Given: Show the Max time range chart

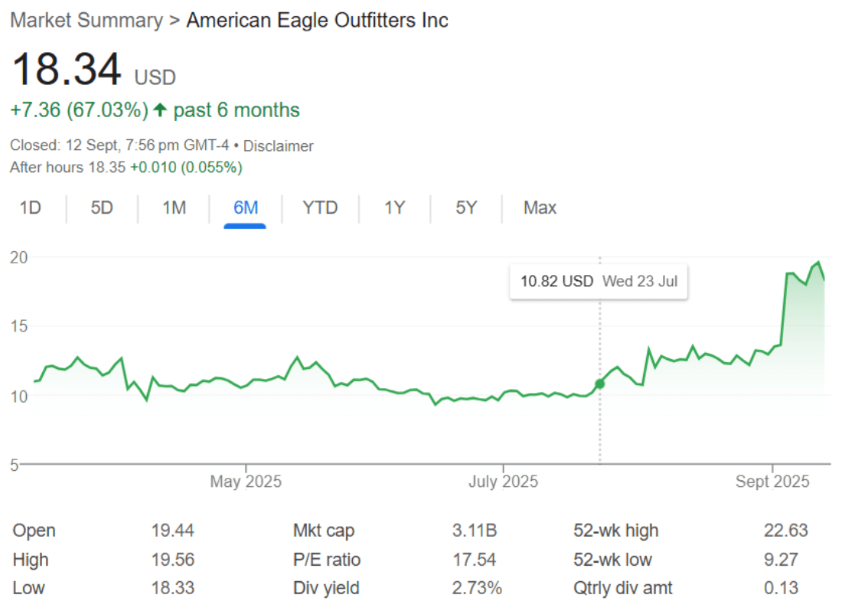Looking at the screenshot, I should tap(540, 207).
